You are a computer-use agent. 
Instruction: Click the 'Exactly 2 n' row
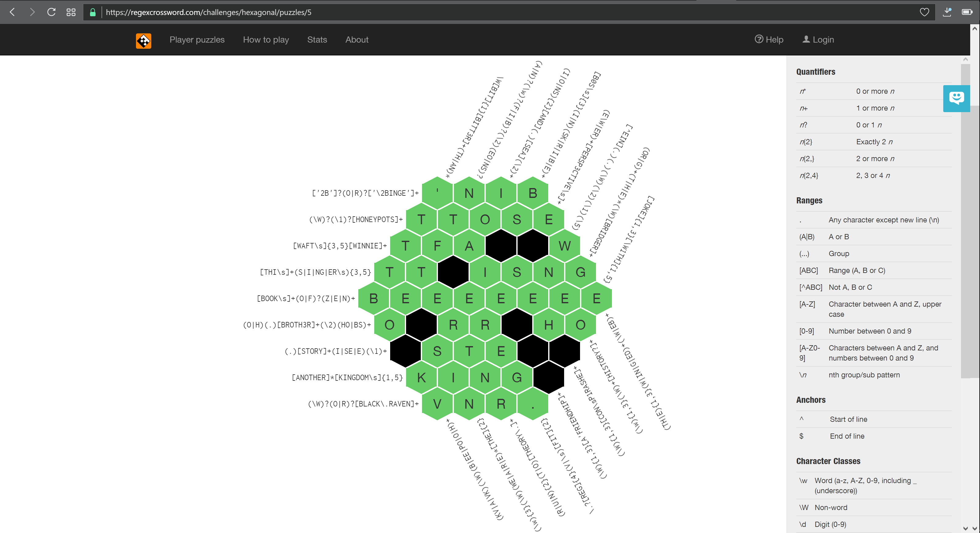click(874, 142)
